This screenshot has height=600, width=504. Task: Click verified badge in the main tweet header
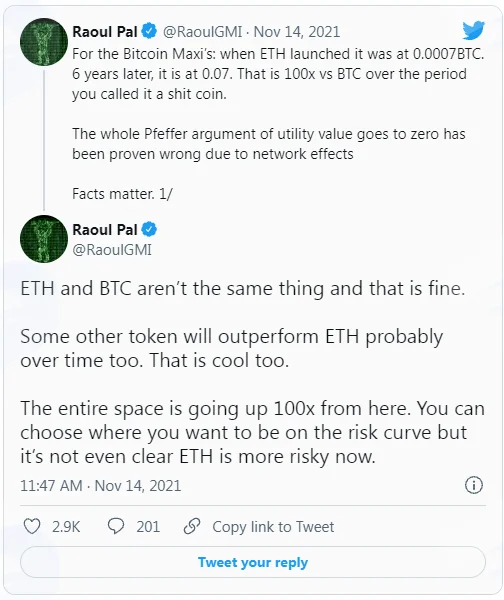click(149, 230)
